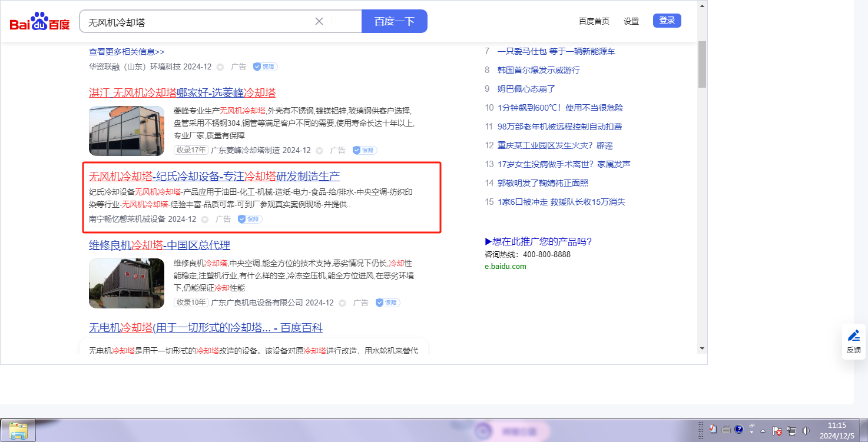The image size is (868, 442).
Task: Open the Action Center flag tray icon
Action: point(777,430)
